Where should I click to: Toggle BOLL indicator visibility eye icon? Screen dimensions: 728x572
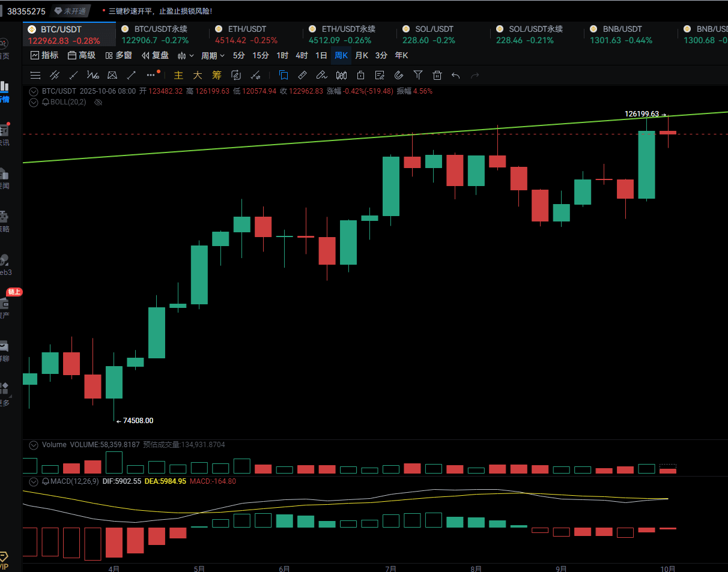[99, 102]
